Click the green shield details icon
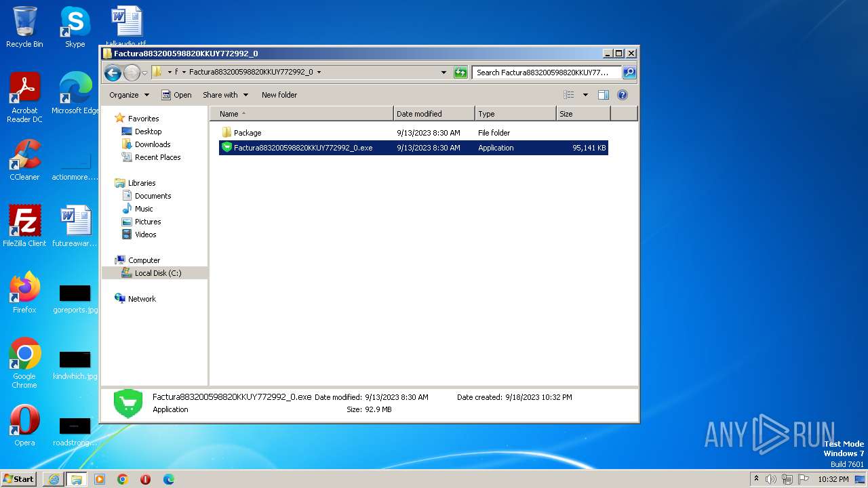This screenshot has width=868, height=488. coord(128,403)
